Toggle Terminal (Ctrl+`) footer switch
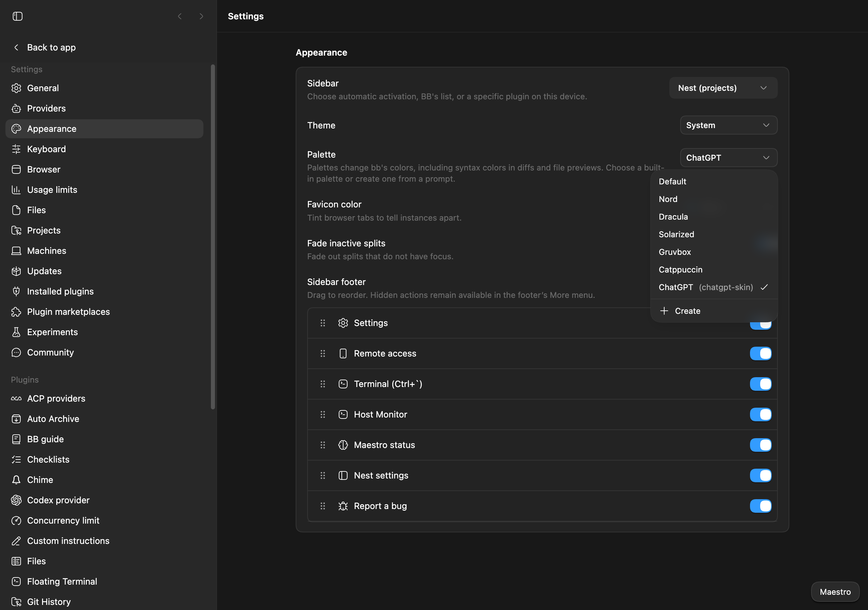 tap(761, 384)
